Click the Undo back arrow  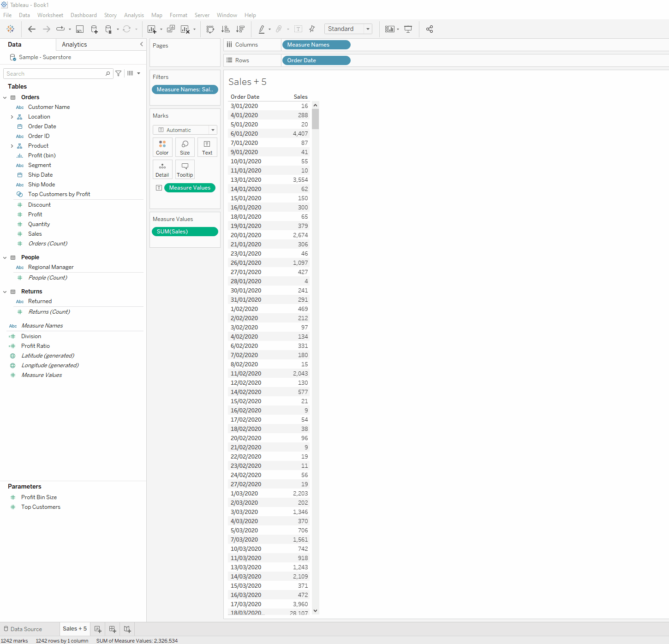[32, 29]
